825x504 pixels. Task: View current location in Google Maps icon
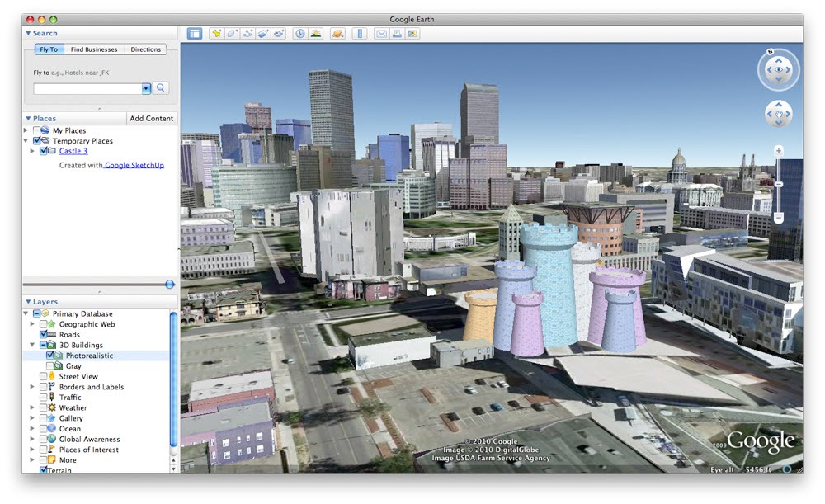pyautogui.click(x=412, y=34)
